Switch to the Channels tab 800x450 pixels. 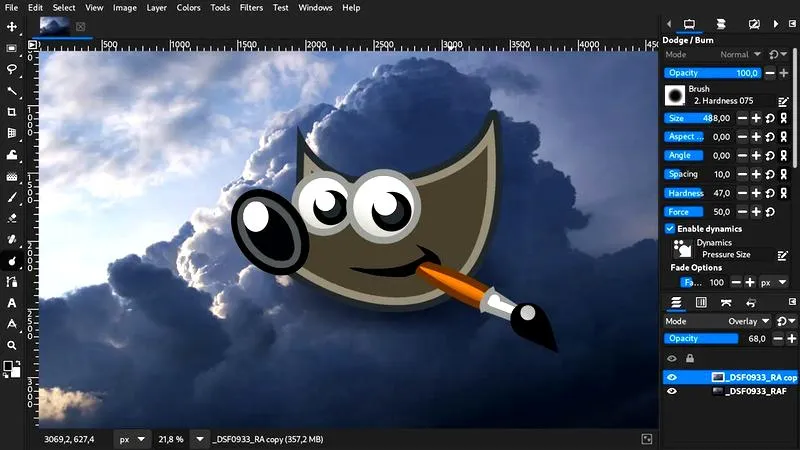coord(702,303)
